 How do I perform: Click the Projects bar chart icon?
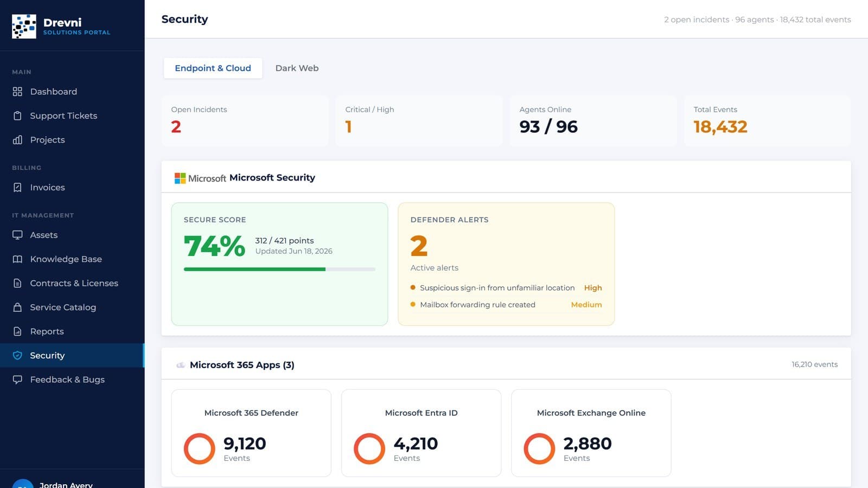pos(17,140)
